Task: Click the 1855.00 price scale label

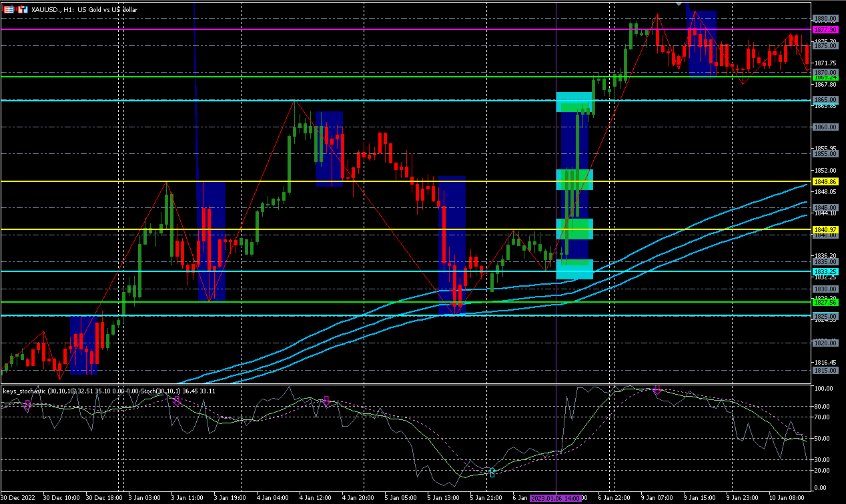Action: [825, 153]
